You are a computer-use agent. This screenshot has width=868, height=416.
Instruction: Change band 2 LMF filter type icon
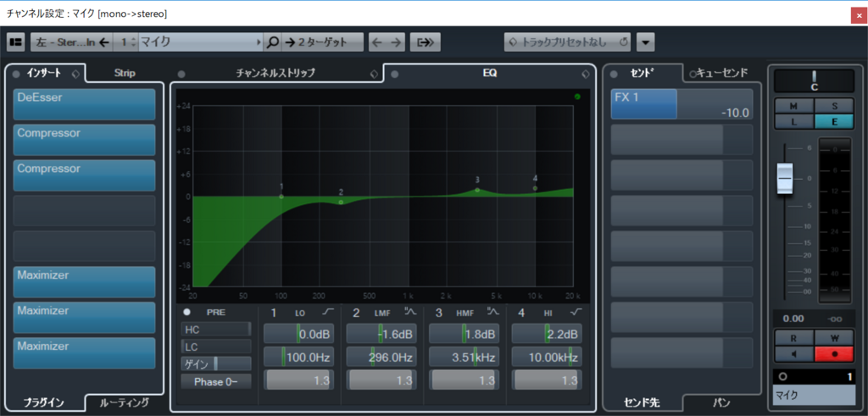tap(410, 312)
